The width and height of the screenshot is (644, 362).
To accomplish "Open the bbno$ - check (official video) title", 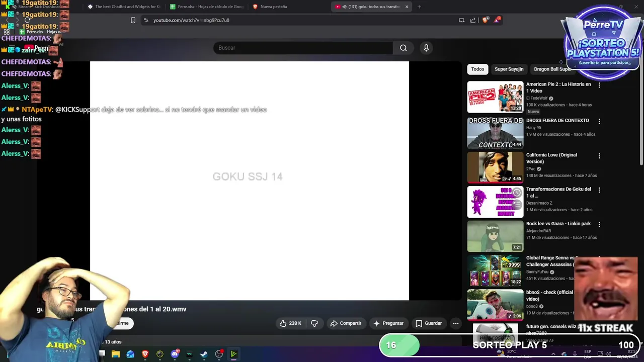I will pyautogui.click(x=549, y=296).
